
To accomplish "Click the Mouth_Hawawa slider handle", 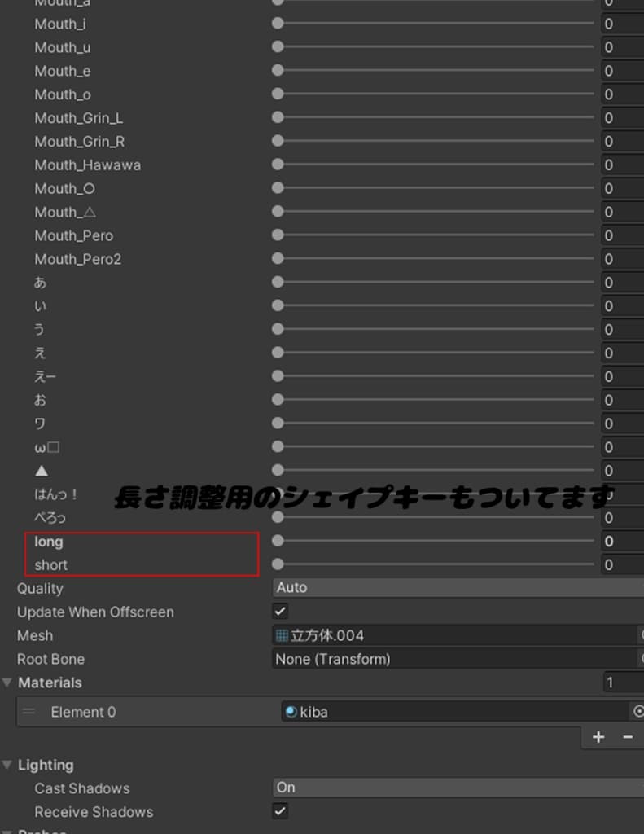I will 278,165.
